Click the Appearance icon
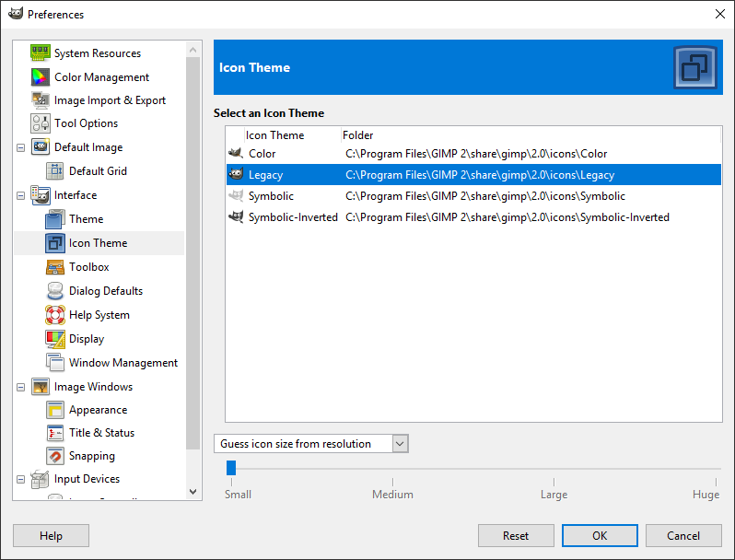735x560 pixels. click(55, 410)
